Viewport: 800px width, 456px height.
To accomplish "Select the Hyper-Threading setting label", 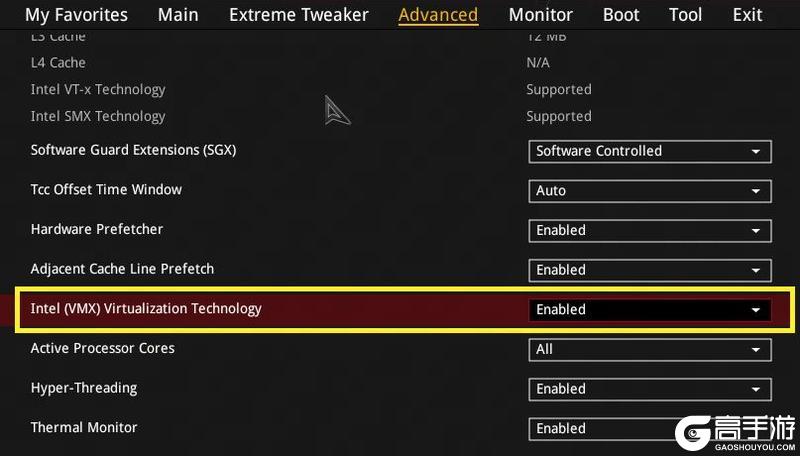I will click(x=84, y=388).
